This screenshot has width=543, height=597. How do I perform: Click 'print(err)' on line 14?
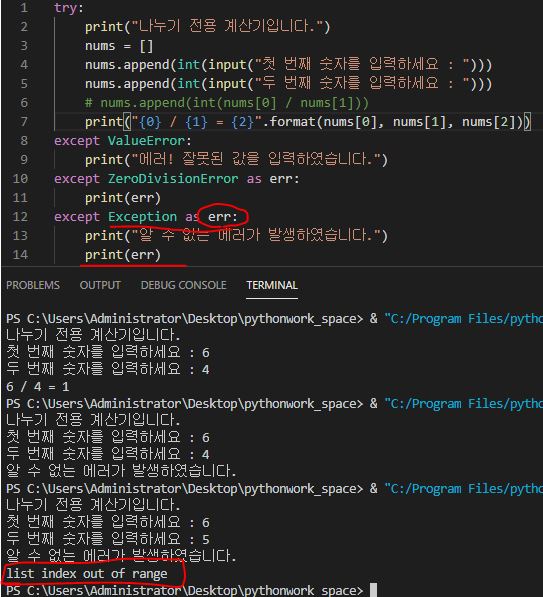tap(123, 255)
